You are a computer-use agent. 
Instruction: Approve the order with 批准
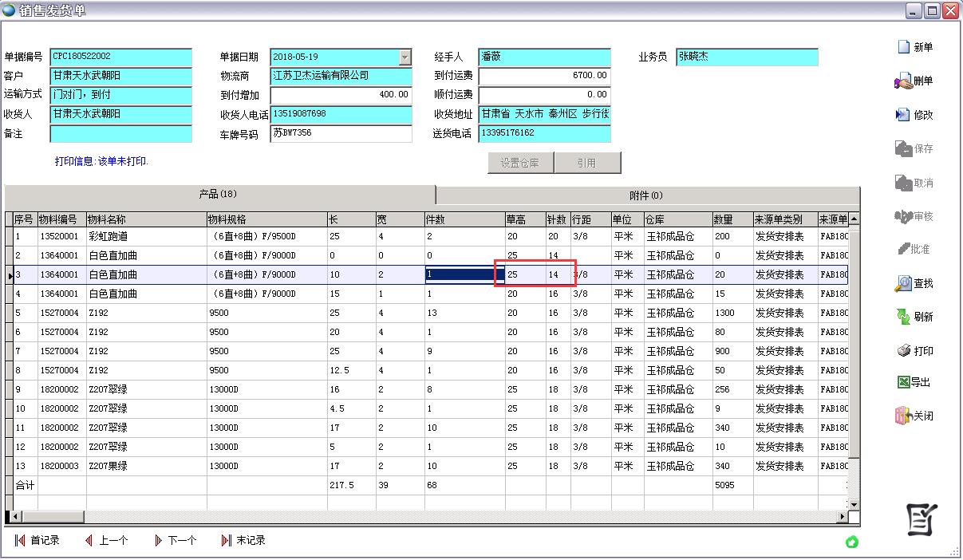click(917, 249)
